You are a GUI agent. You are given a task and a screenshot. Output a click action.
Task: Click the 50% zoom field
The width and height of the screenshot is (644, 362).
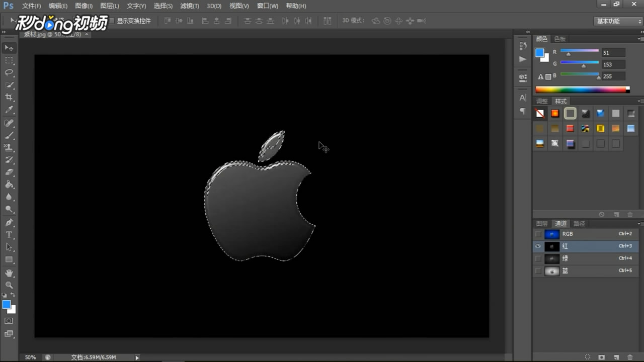point(30,357)
